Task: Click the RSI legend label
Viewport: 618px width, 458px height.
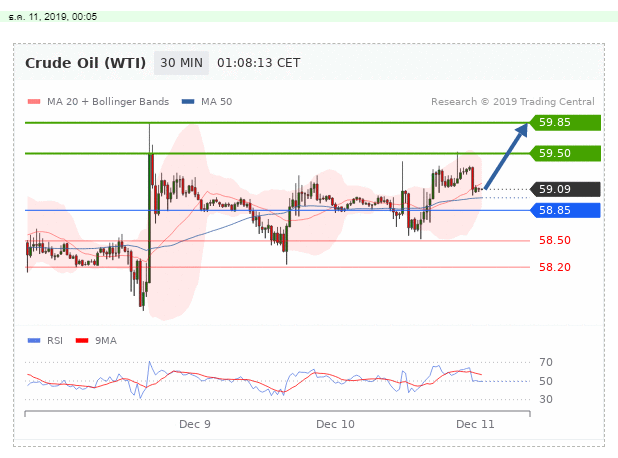Action: [55, 341]
